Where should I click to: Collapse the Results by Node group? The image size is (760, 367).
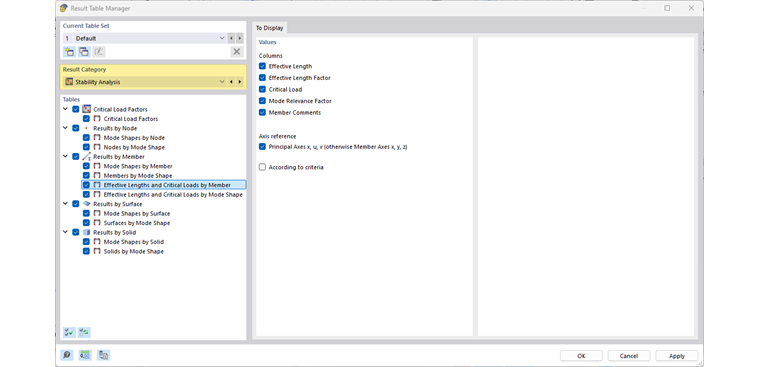coord(65,128)
